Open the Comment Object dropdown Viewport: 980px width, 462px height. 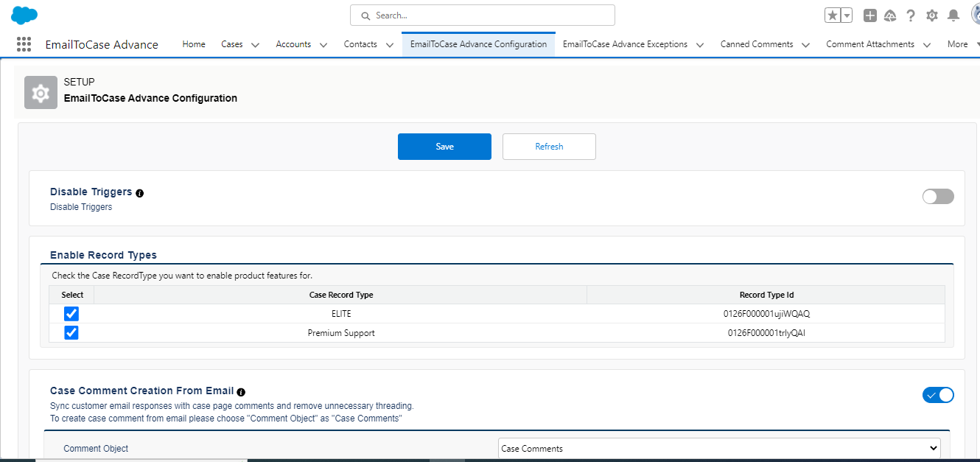coord(719,448)
